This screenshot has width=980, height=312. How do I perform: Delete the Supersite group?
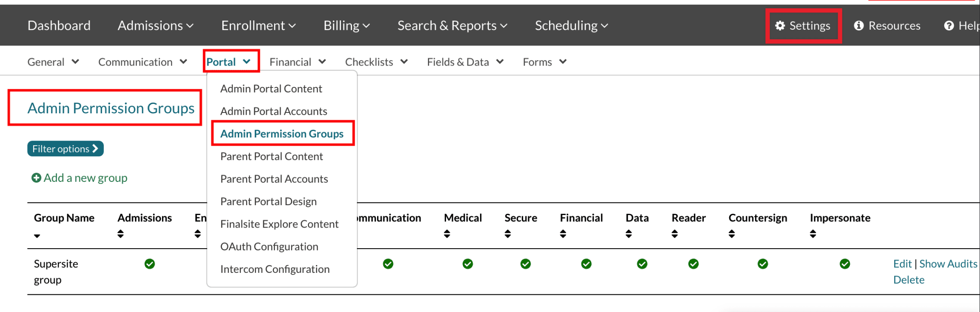pyautogui.click(x=908, y=280)
